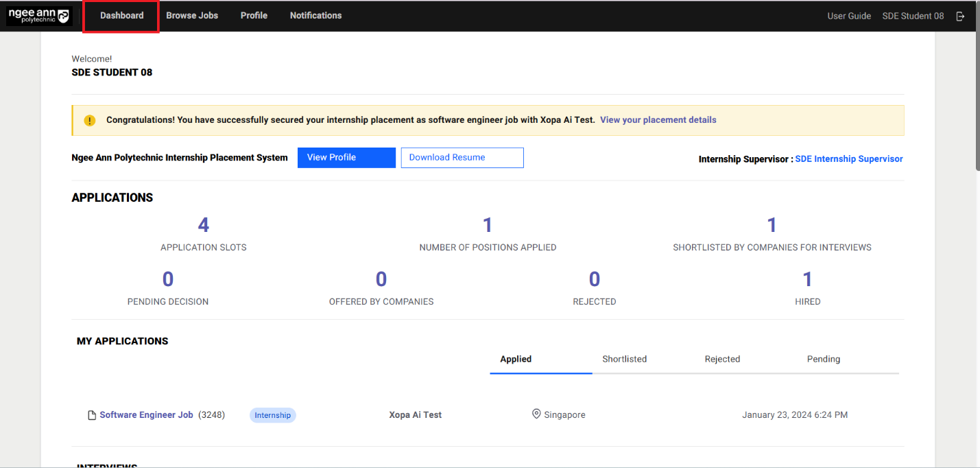Image resolution: width=980 pixels, height=468 pixels.
Task: Go to Browse Jobs in navigation
Action: (192, 16)
